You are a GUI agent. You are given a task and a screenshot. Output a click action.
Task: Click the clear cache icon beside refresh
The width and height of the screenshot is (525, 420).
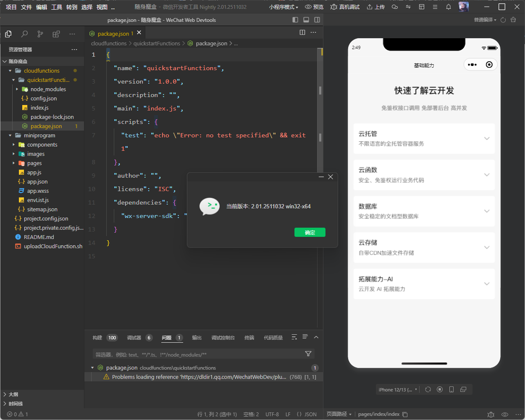tap(513, 20)
